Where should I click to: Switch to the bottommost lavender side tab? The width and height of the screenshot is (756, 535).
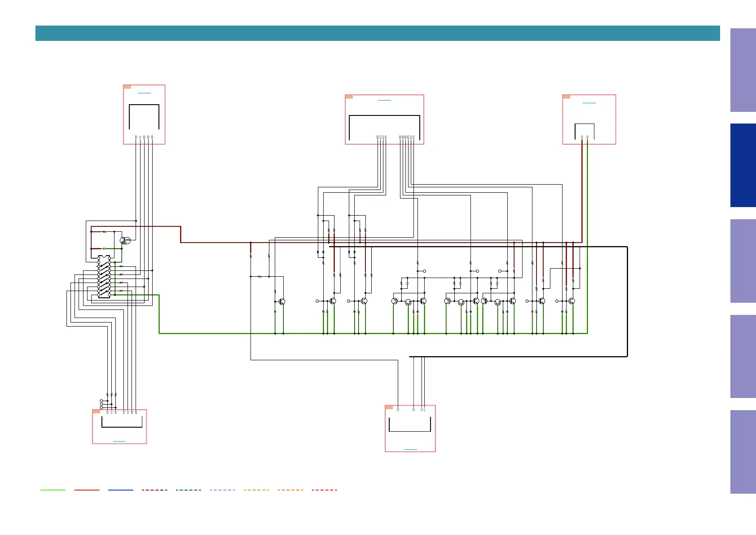pos(743,451)
